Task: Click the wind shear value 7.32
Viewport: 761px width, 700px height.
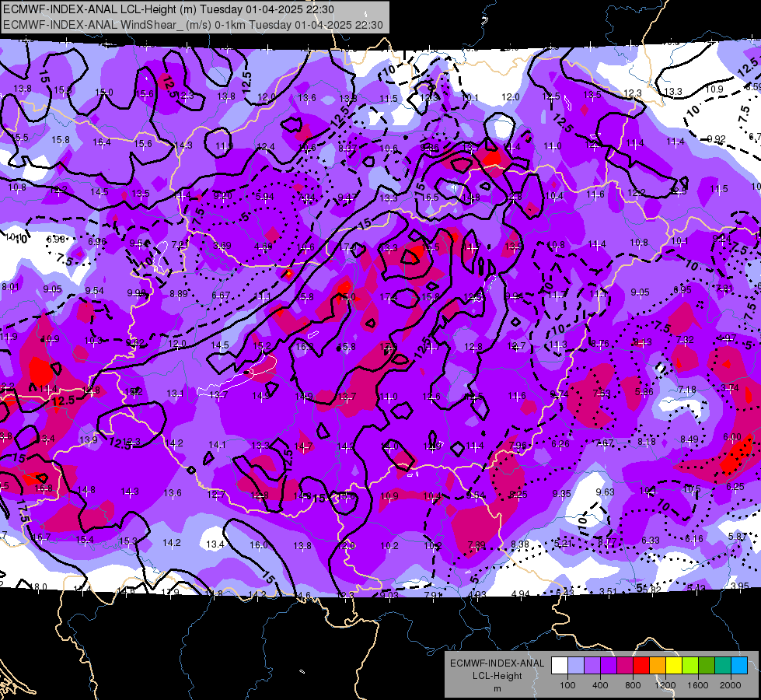Action: click(x=685, y=340)
